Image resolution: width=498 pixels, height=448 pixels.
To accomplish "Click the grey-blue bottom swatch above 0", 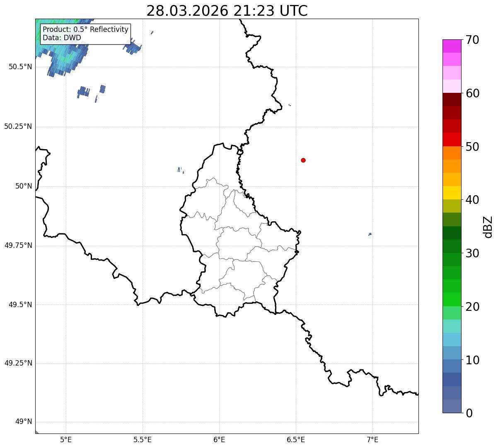I will (x=452, y=406).
